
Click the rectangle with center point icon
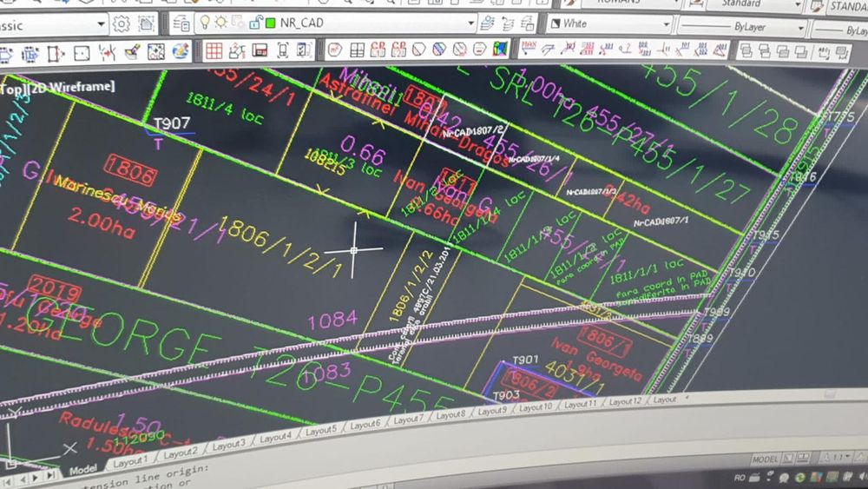click(x=82, y=53)
